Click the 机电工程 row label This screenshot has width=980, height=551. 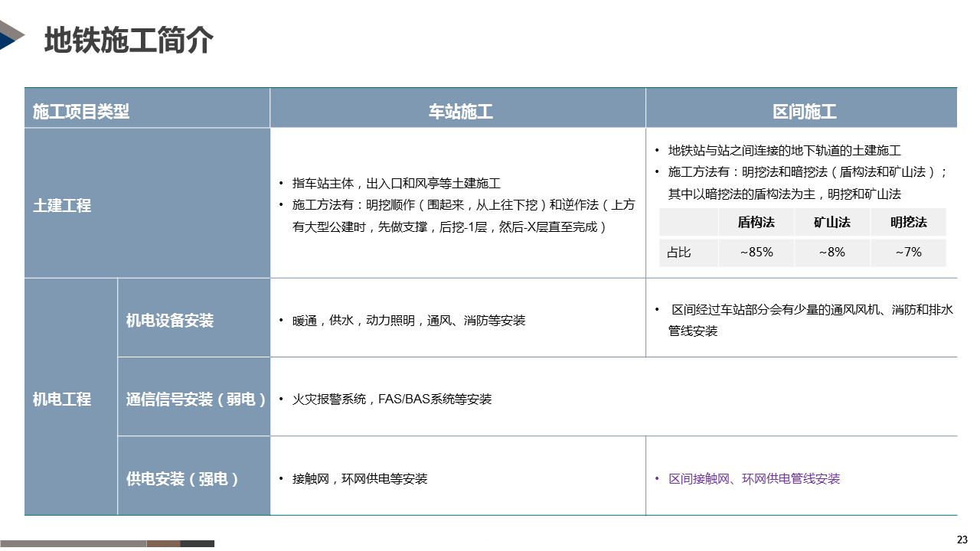(62, 399)
